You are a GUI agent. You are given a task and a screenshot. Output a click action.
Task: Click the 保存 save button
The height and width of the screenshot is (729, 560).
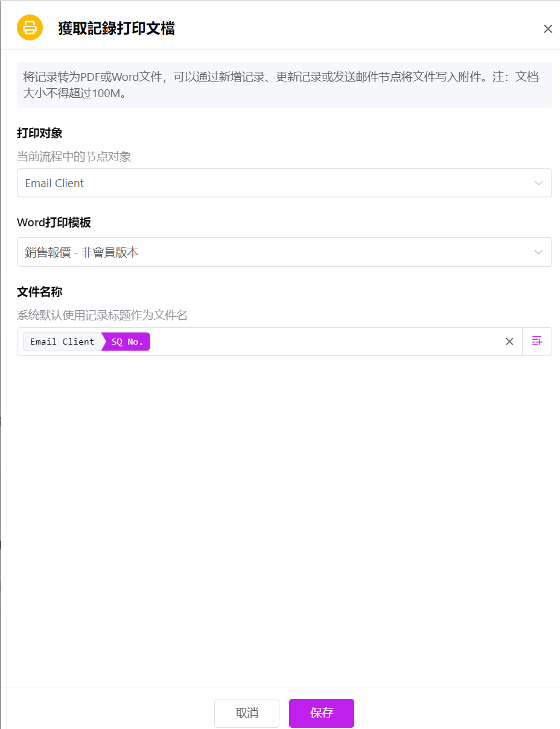coord(322,713)
